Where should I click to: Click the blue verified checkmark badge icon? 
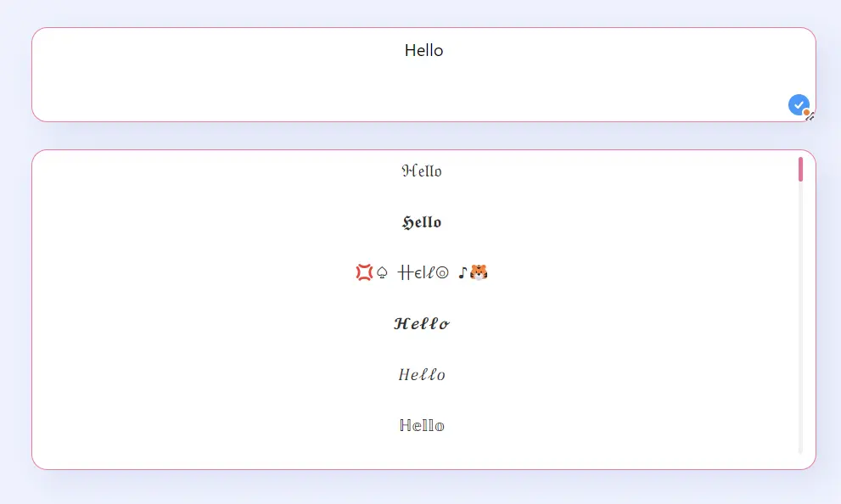point(799,104)
